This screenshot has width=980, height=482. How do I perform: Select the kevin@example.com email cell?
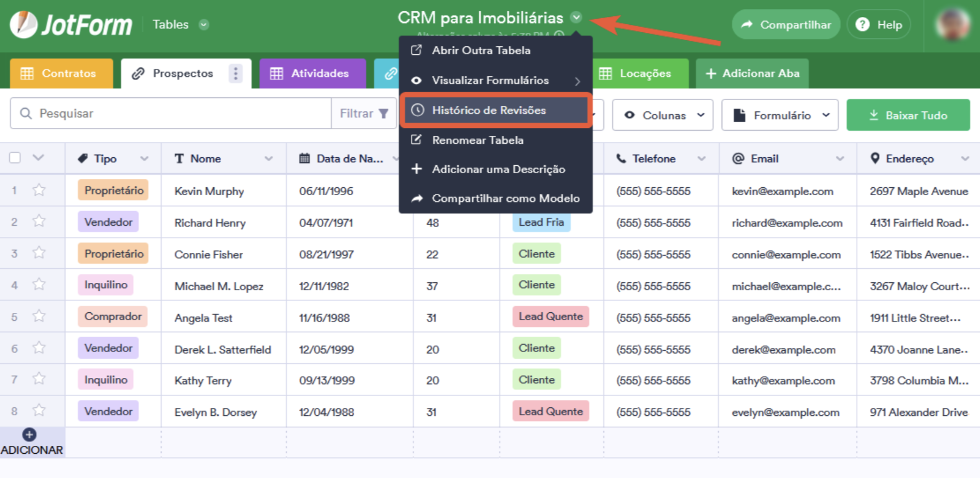click(x=787, y=191)
